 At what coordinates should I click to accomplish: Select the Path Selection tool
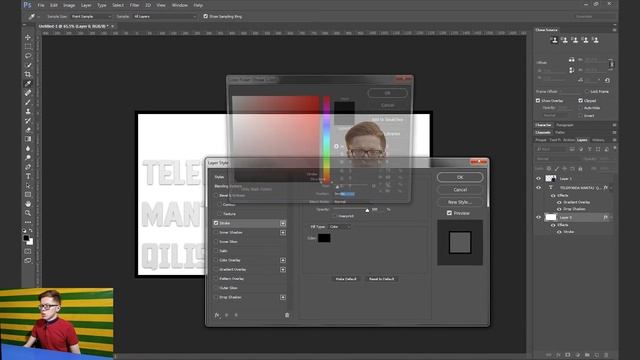click(28, 185)
